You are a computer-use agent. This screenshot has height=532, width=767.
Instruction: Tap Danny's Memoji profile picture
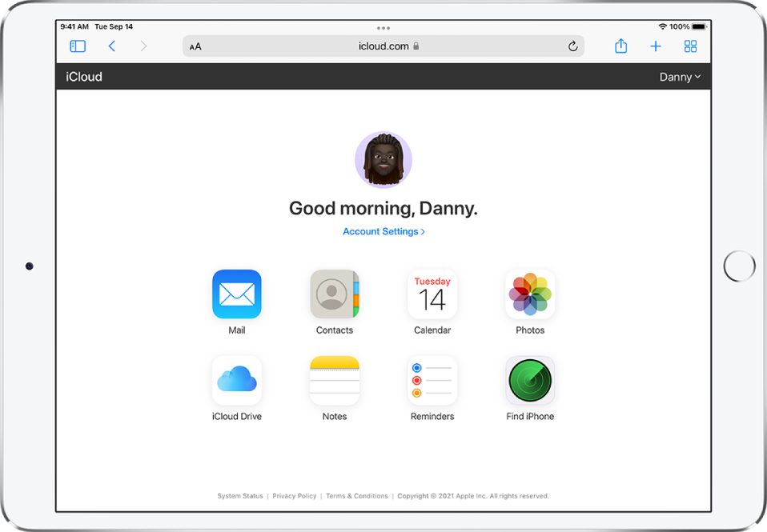(x=383, y=160)
